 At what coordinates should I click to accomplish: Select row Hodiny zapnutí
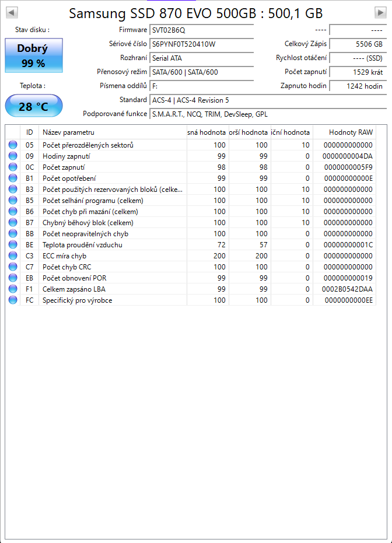[x=191, y=156]
